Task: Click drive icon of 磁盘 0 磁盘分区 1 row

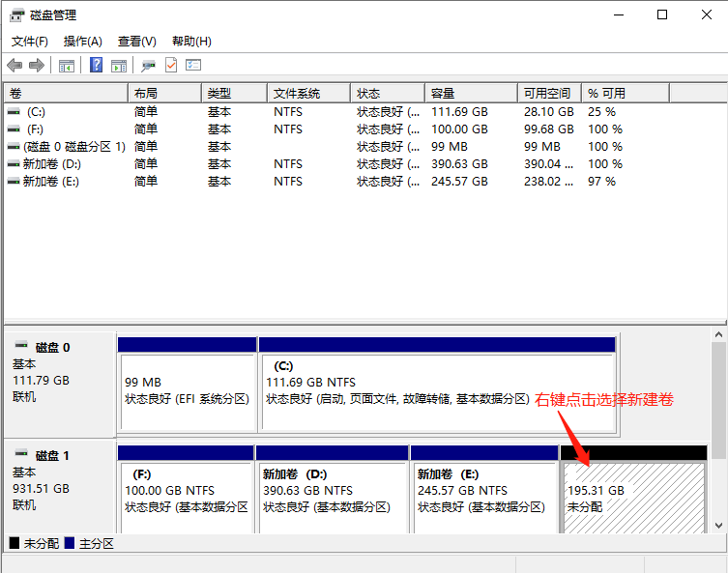Action: click(x=14, y=147)
